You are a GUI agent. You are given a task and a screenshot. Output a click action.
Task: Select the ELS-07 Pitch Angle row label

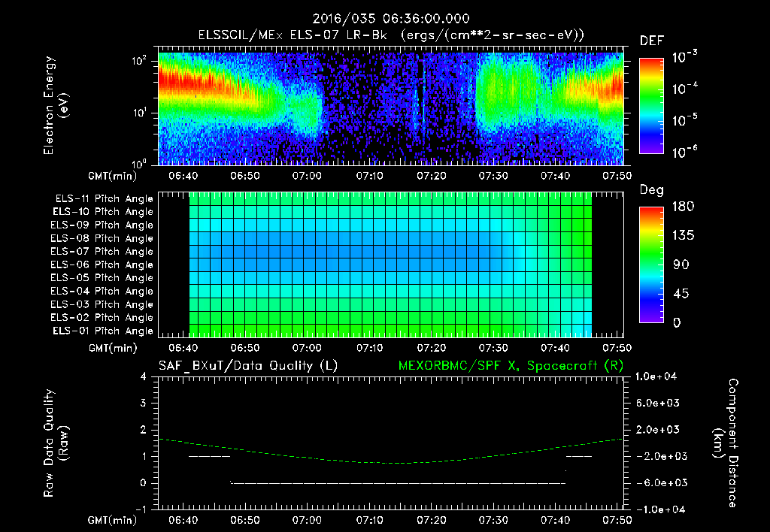[102, 251]
